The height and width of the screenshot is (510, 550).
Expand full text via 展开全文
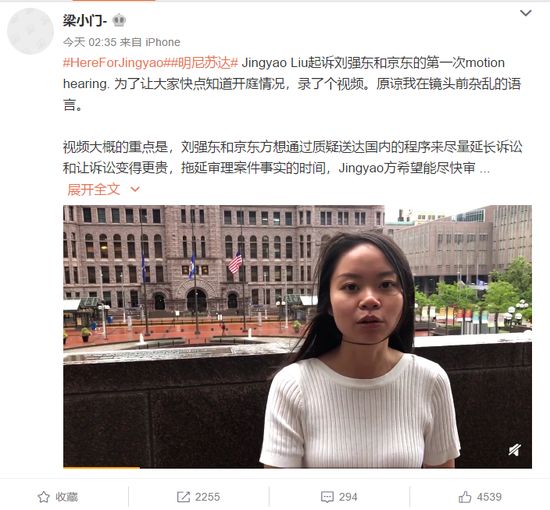[x=94, y=189]
